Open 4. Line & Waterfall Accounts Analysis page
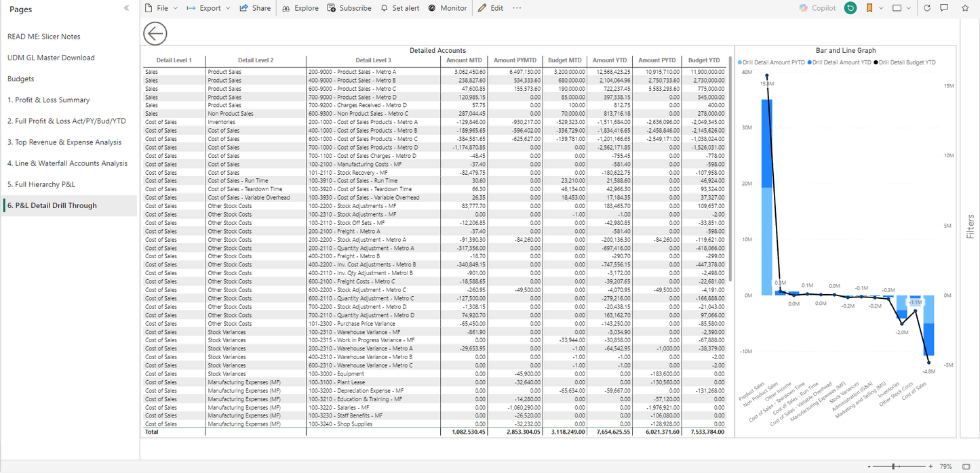This screenshot has width=980, height=473. click(68, 163)
